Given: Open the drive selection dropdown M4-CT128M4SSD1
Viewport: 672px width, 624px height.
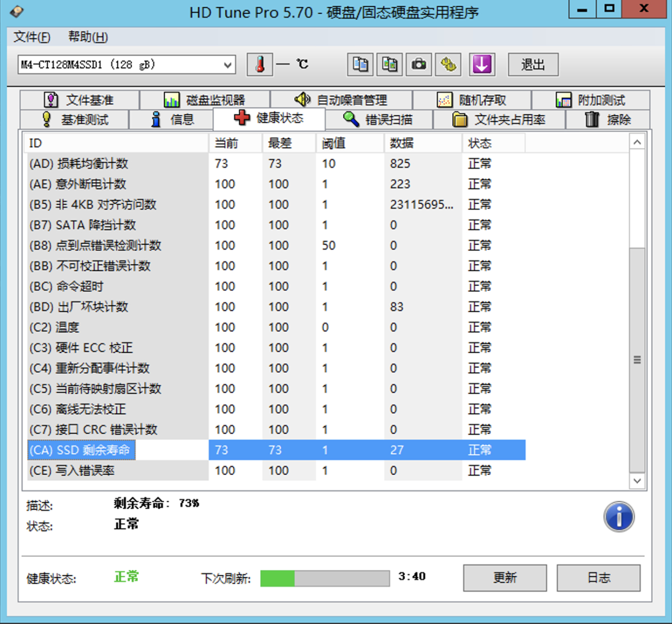Looking at the screenshot, I should 126,65.
